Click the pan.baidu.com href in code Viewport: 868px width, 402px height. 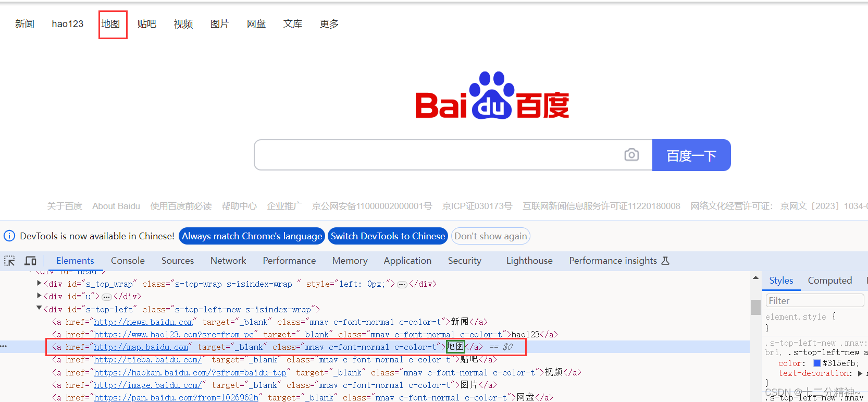(176, 397)
